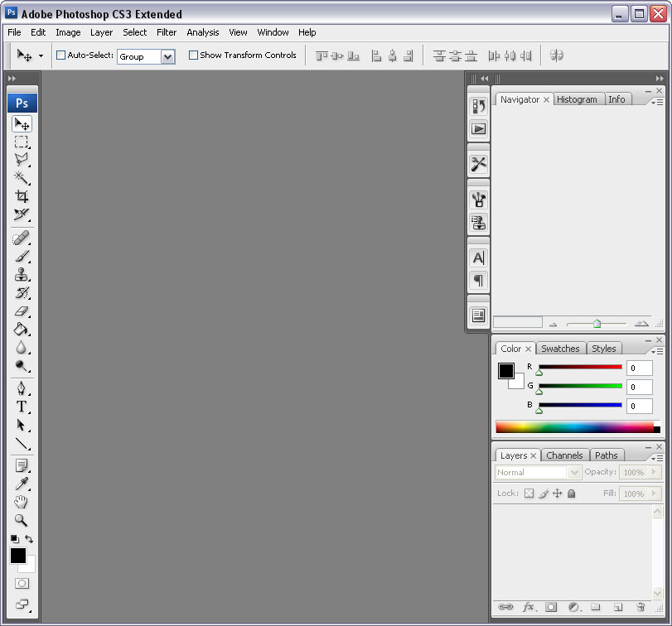Swap foreground and background colors
This screenshot has height=626, width=672.
[29, 539]
